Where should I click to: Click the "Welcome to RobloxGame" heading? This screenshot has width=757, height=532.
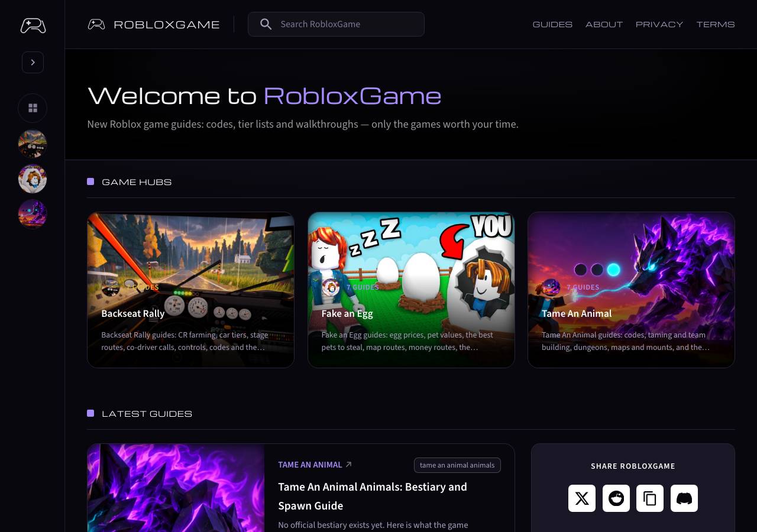[x=264, y=96]
